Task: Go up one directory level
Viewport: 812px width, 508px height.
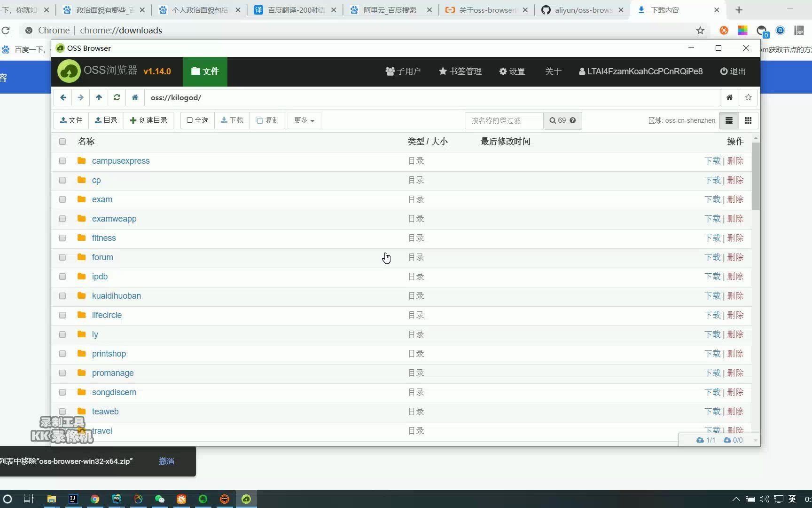Action: coord(99,97)
